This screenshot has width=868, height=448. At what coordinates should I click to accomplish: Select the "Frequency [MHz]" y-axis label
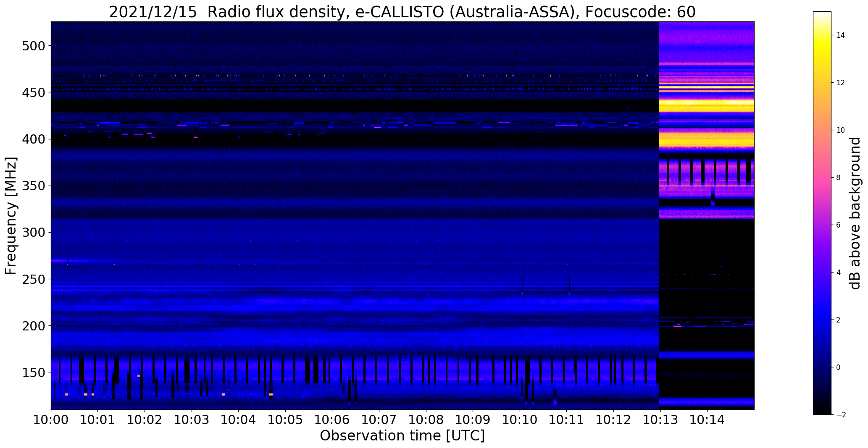(11, 216)
